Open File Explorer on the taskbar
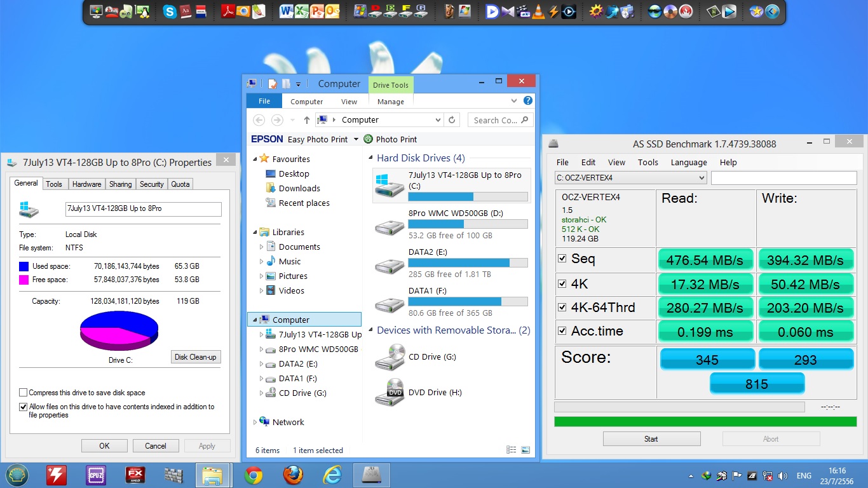Image resolution: width=868 pixels, height=488 pixels. click(x=213, y=475)
